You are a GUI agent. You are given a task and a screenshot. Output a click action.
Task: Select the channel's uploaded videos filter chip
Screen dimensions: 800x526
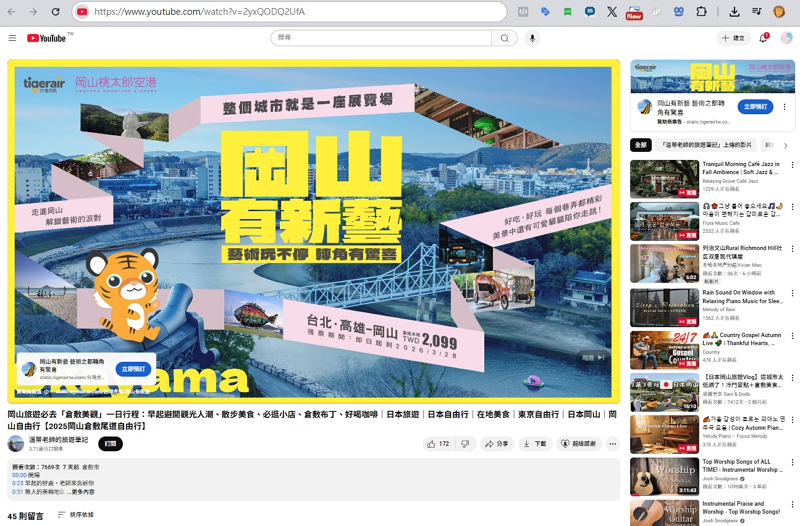(x=706, y=145)
